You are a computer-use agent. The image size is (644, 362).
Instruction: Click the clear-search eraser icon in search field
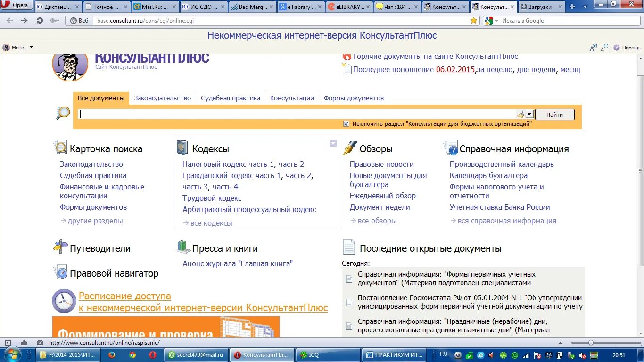click(520, 114)
